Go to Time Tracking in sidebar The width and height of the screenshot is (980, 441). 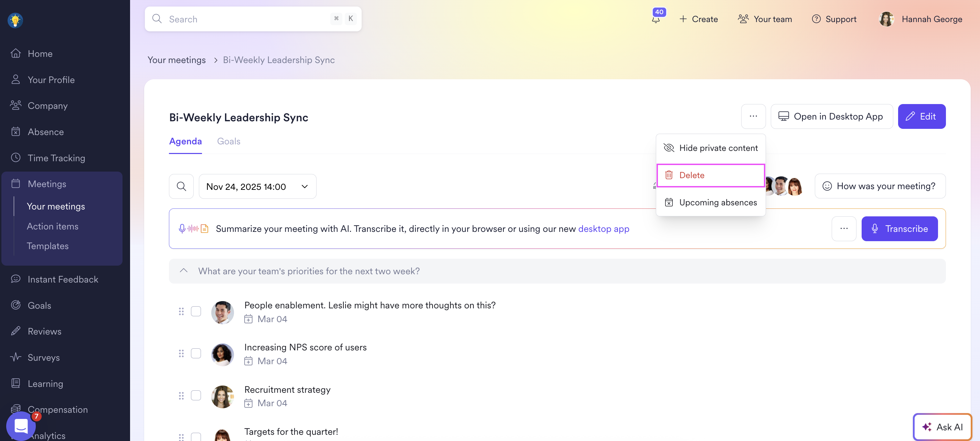tap(56, 158)
